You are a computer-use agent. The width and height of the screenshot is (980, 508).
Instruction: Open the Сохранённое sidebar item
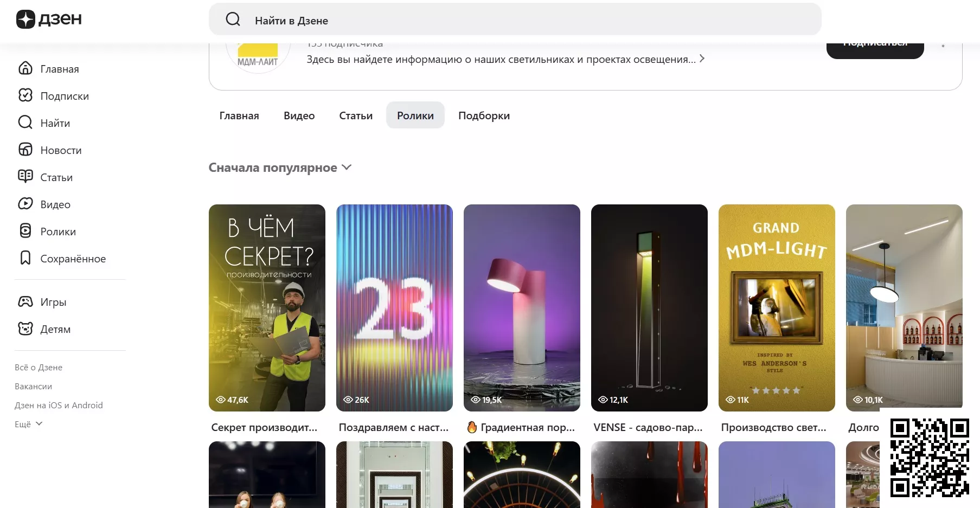tap(73, 259)
